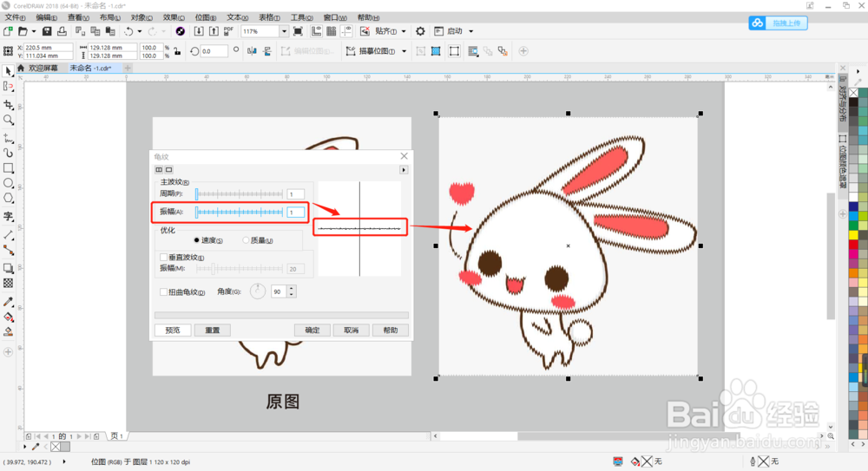
Task: Click the Publish to PDF icon
Action: tap(228, 31)
